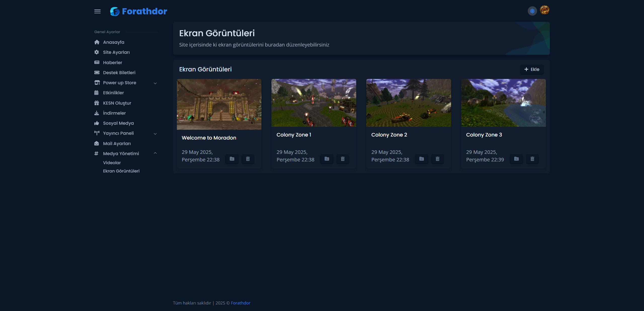644x311 pixels.
Task: Click the Forathdor logo
Action: (x=138, y=11)
